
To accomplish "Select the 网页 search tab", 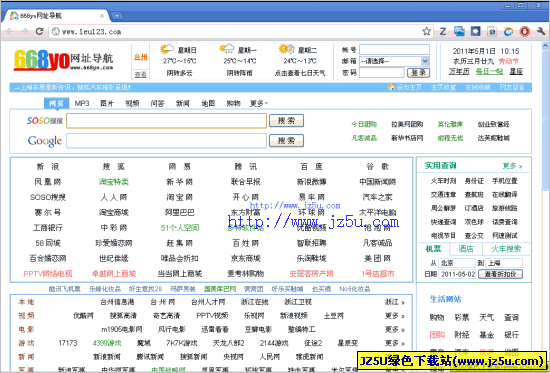I will point(56,103).
